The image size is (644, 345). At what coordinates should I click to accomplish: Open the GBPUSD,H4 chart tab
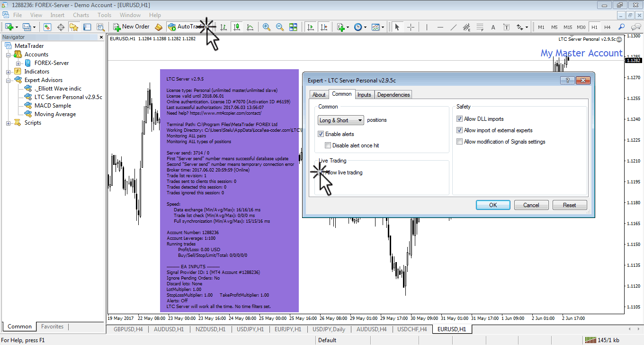[x=128, y=329]
